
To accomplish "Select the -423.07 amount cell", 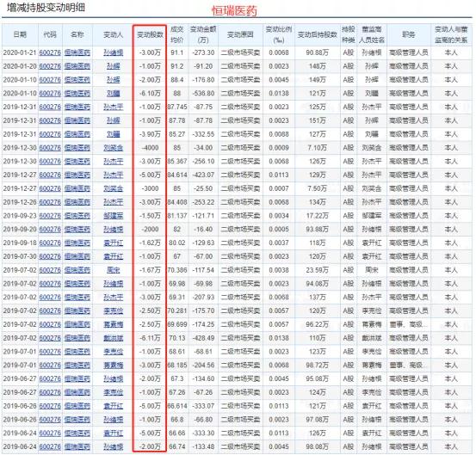I will point(203,175).
